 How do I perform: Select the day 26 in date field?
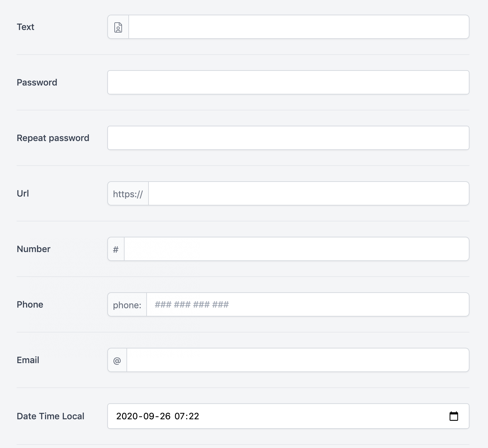(x=165, y=416)
